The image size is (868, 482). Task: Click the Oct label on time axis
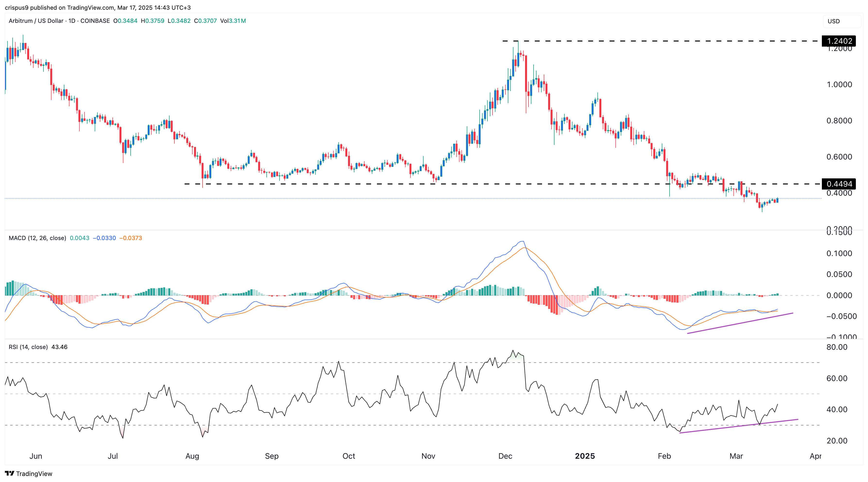point(349,456)
